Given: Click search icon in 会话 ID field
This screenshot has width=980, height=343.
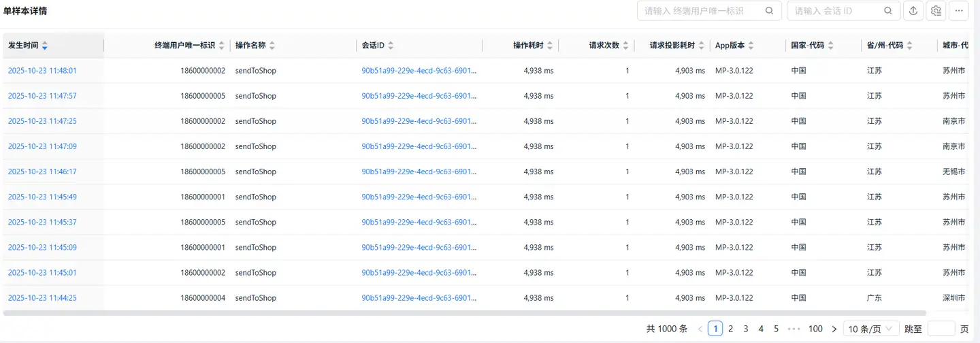Looking at the screenshot, I should point(887,11).
